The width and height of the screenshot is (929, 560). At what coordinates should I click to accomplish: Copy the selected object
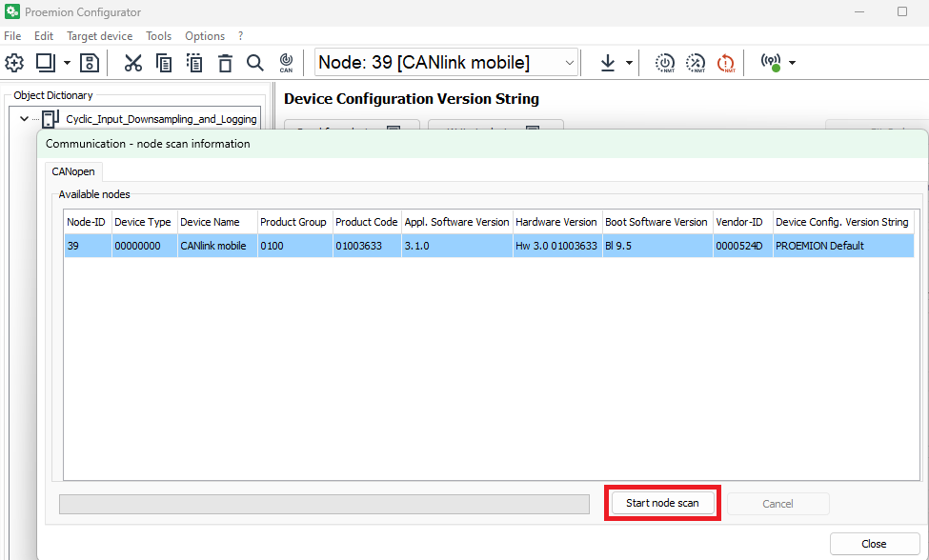163,63
